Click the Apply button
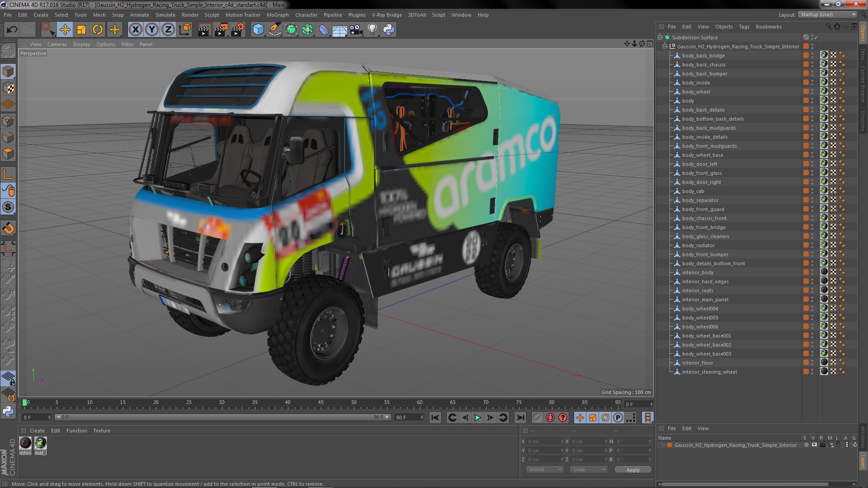Viewport: 868px width, 488px height. pos(633,470)
